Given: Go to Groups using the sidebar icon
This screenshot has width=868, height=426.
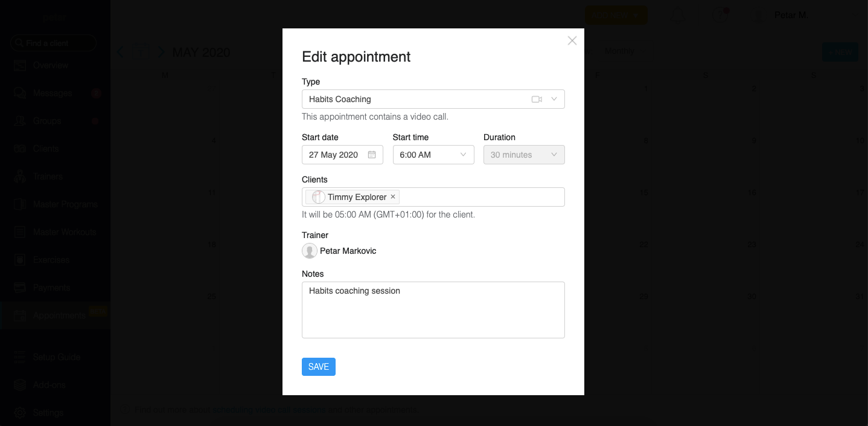Looking at the screenshot, I should tap(20, 121).
